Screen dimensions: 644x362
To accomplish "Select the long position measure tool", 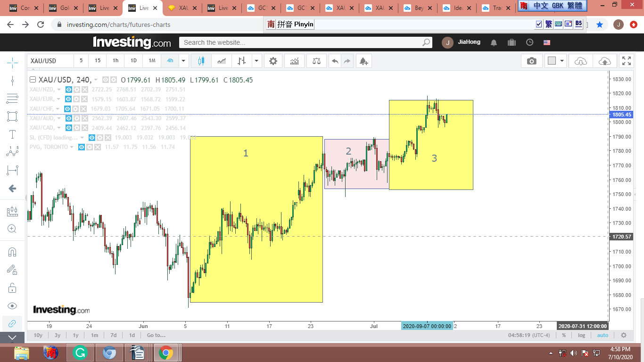I will point(12,170).
